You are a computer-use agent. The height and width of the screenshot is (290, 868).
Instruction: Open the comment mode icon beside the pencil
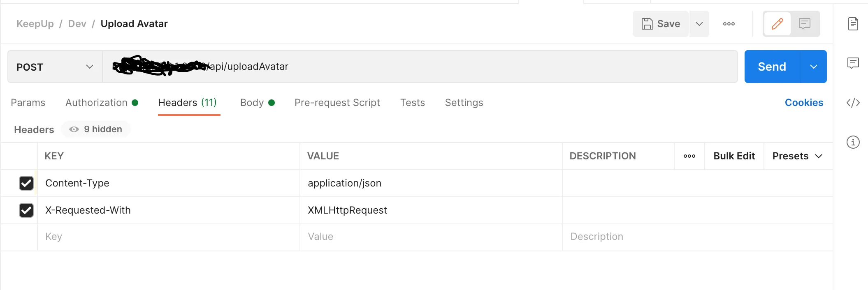pos(805,24)
